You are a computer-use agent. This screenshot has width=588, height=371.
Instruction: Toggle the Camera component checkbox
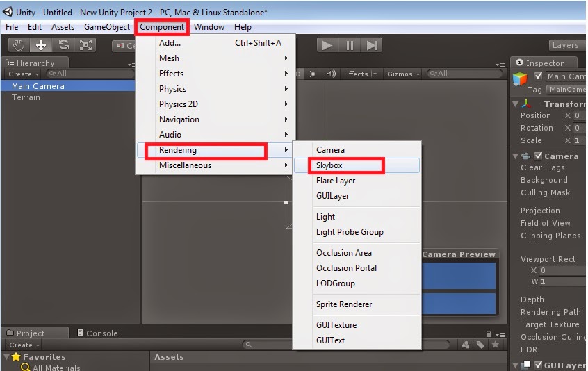point(539,156)
